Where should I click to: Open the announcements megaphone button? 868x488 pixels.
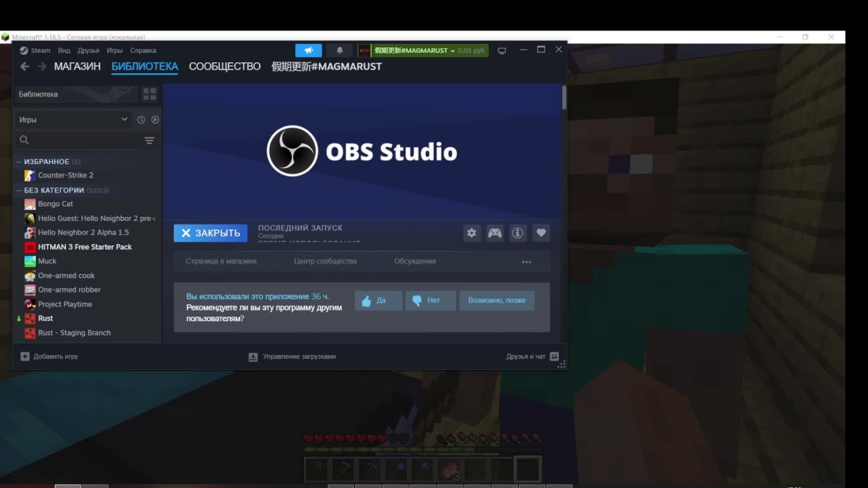(x=309, y=51)
